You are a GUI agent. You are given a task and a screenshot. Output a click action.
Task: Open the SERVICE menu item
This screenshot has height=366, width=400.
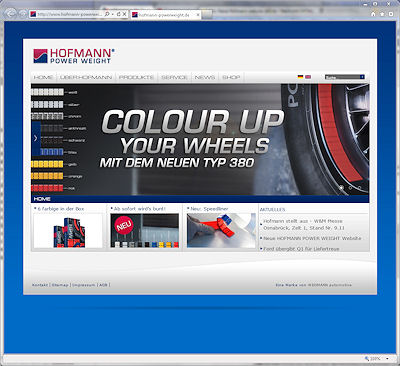point(174,77)
